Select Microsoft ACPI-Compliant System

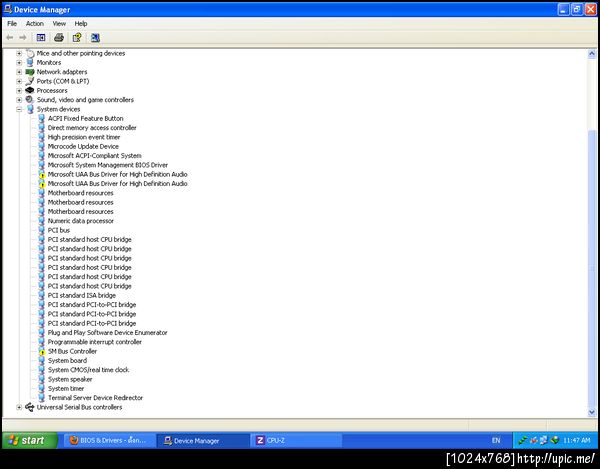tap(95, 156)
